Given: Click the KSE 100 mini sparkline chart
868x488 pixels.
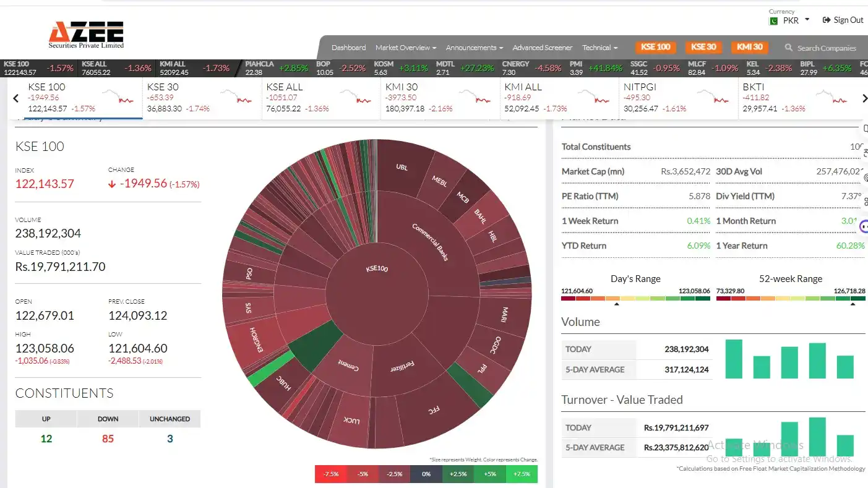Looking at the screenshot, I should (x=118, y=96).
